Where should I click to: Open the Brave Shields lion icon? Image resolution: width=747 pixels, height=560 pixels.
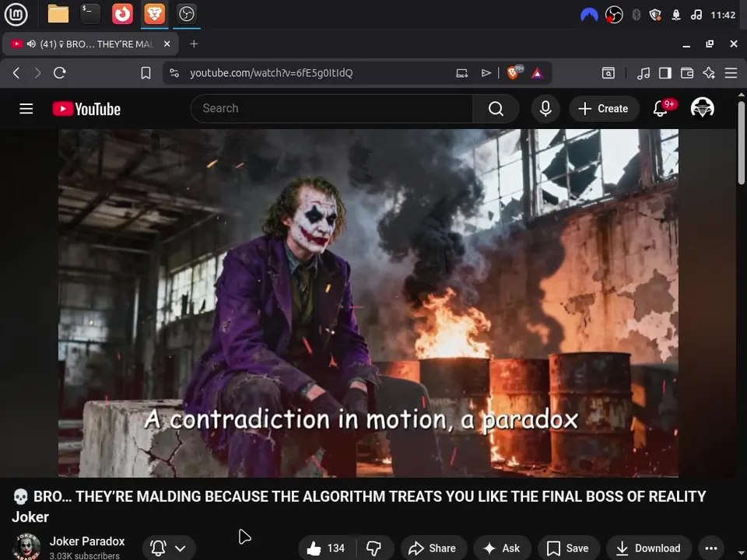pos(514,72)
